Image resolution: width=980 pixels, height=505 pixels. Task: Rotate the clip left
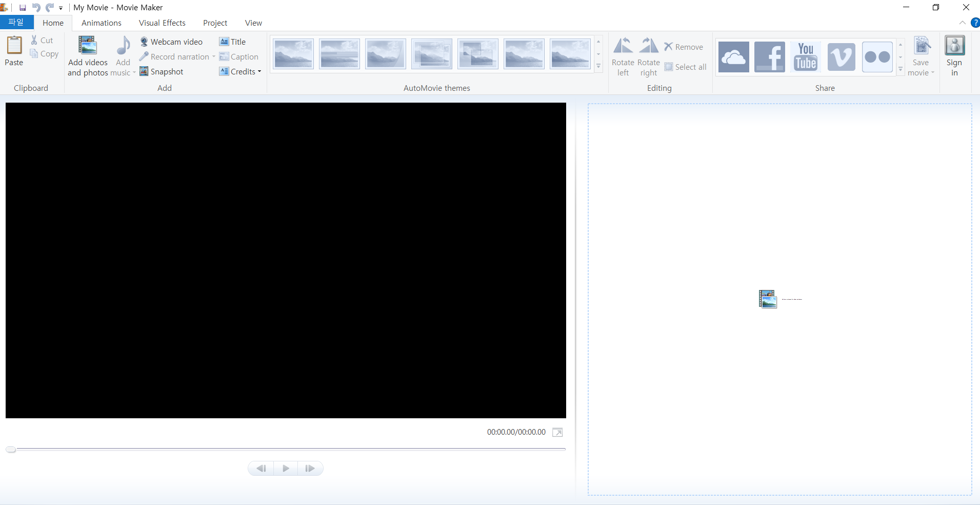click(x=622, y=56)
